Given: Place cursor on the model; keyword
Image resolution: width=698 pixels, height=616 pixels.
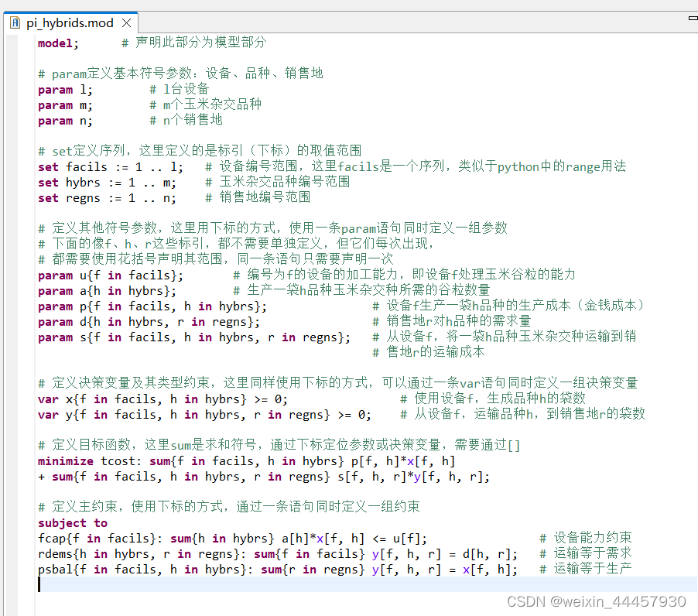Looking at the screenshot, I should (56, 43).
